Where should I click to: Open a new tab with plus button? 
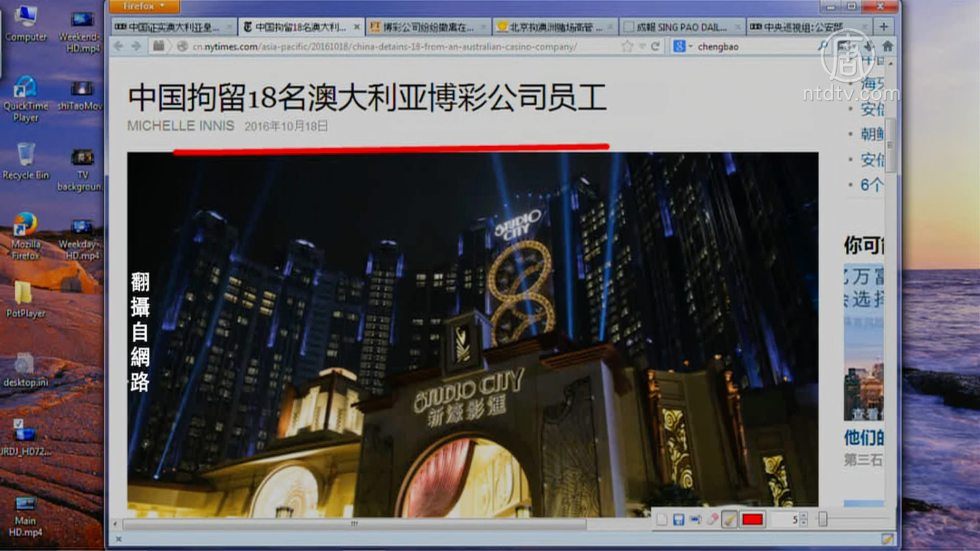(883, 27)
